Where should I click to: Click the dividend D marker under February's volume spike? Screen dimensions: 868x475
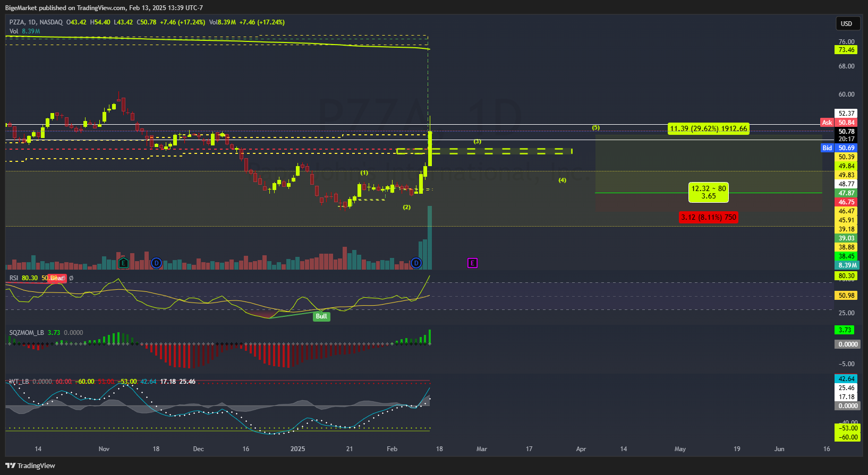pos(416,263)
